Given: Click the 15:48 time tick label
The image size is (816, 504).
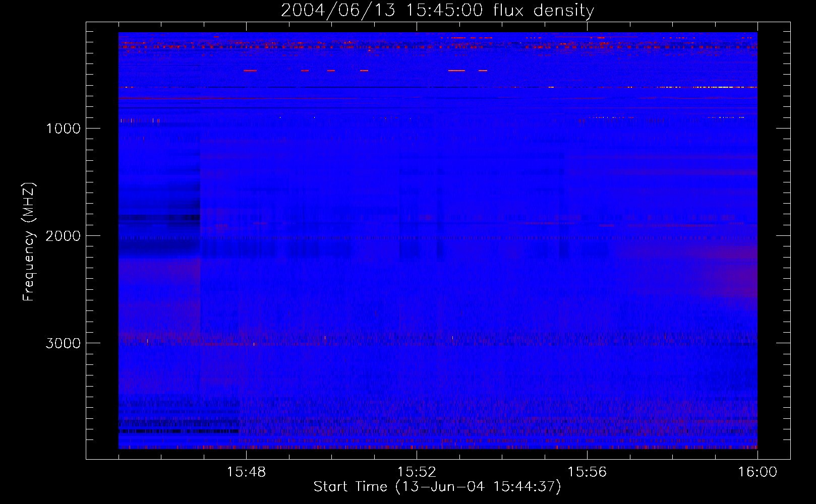Looking at the screenshot, I should [x=246, y=472].
